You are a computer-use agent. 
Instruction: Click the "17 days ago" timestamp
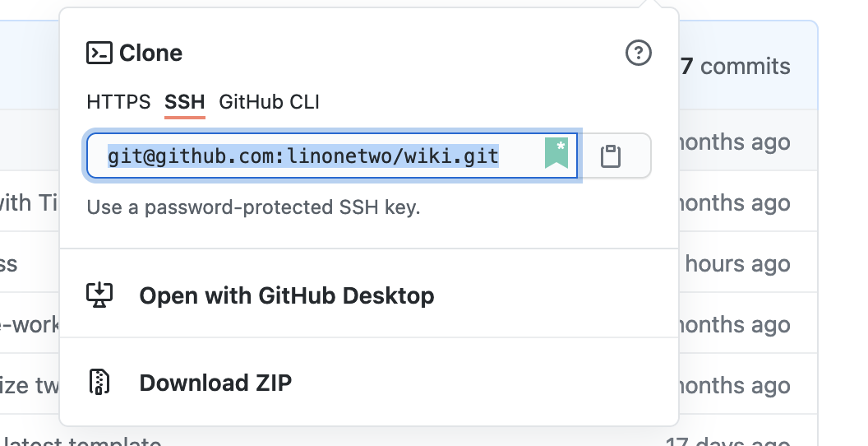pyautogui.click(x=727, y=442)
